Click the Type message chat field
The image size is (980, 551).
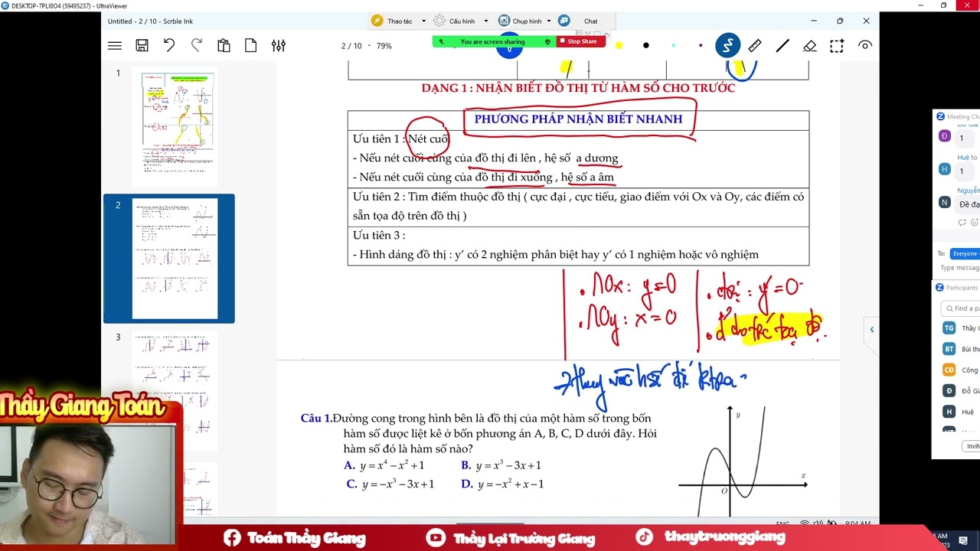coord(960,268)
